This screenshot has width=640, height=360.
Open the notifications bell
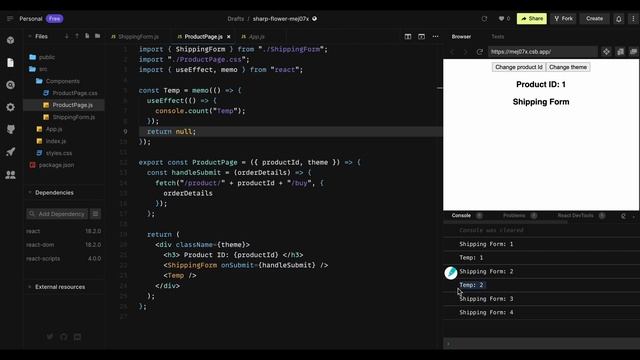(619, 19)
